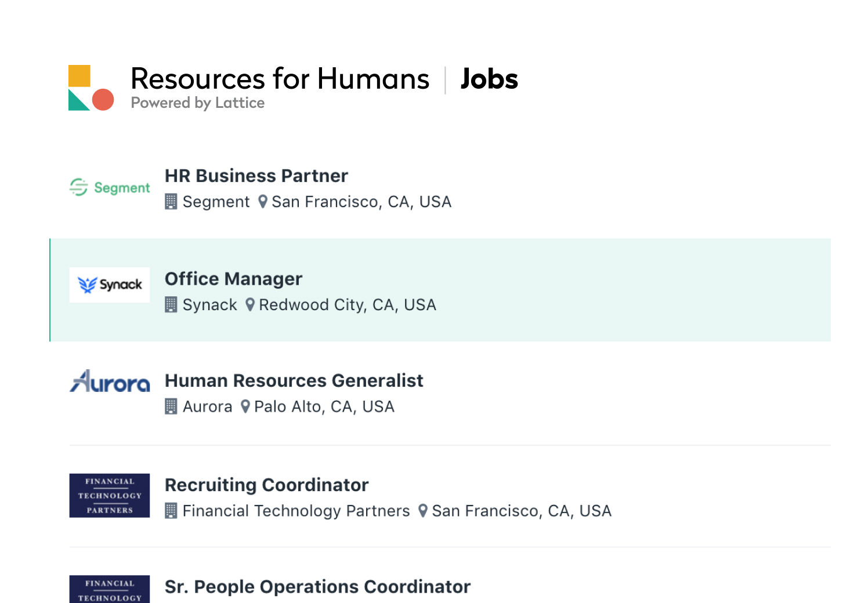Click company name Segment in listing
This screenshot has width=868, height=603.
216,202
